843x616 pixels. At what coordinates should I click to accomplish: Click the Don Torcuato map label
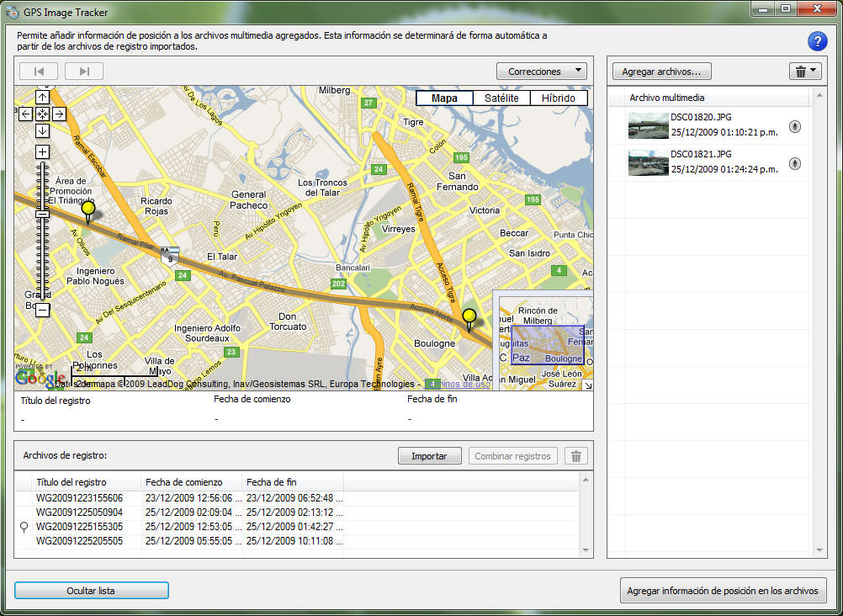(x=288, y=321)
